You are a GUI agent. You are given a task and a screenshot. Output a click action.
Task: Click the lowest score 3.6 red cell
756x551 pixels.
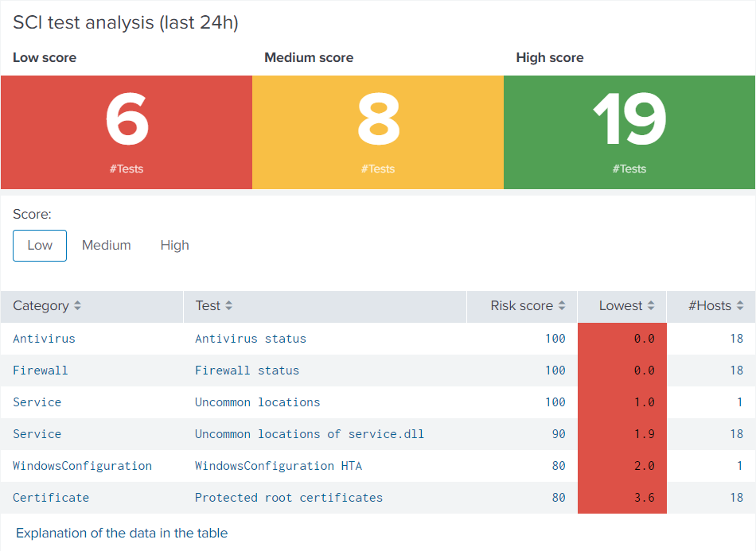click(622, 498)
